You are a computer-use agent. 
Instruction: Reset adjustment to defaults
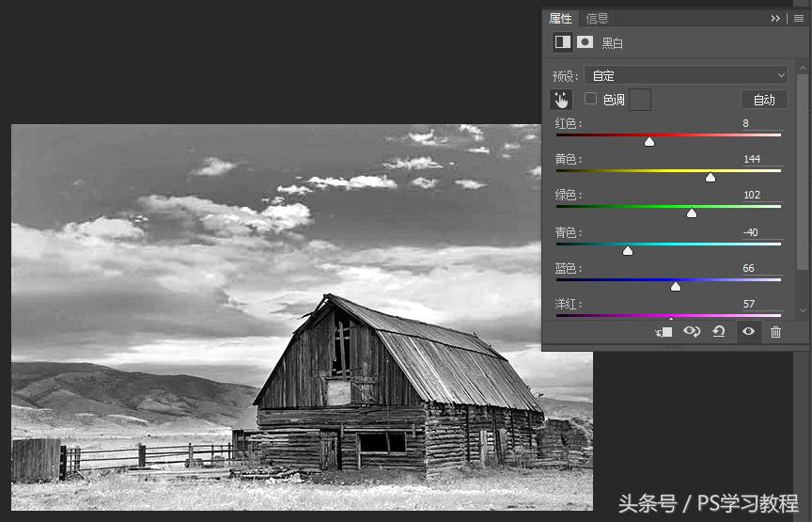(719, 332)
